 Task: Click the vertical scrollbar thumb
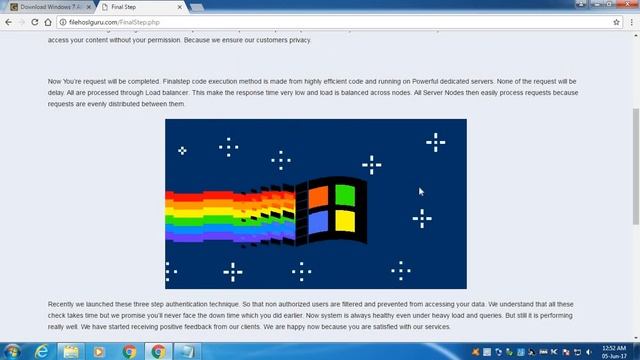[x=636, y=166]
